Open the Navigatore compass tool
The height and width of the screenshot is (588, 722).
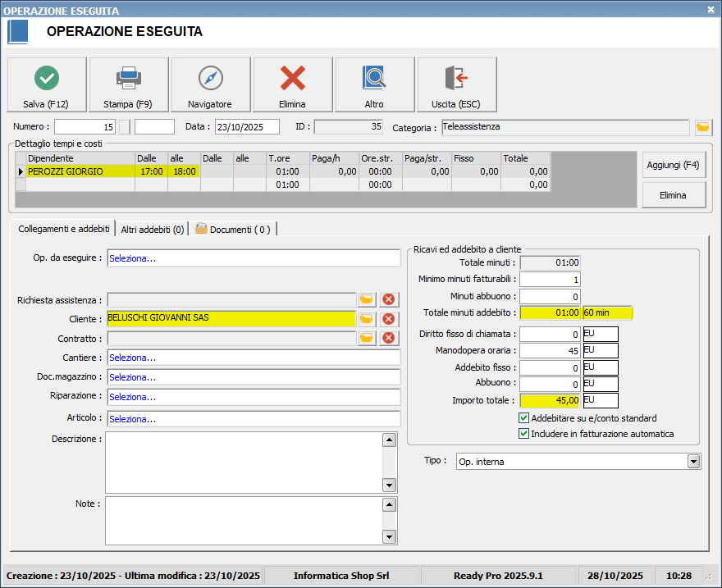pos(211,84)
